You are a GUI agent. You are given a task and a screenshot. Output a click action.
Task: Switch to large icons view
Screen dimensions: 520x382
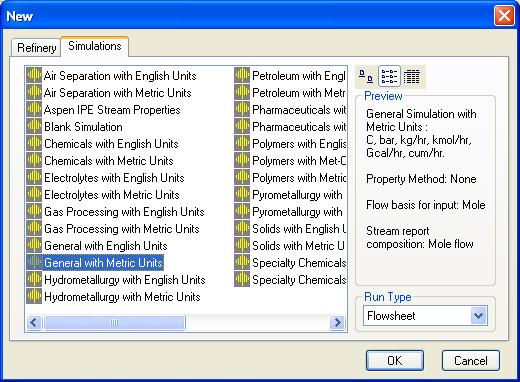366,76
